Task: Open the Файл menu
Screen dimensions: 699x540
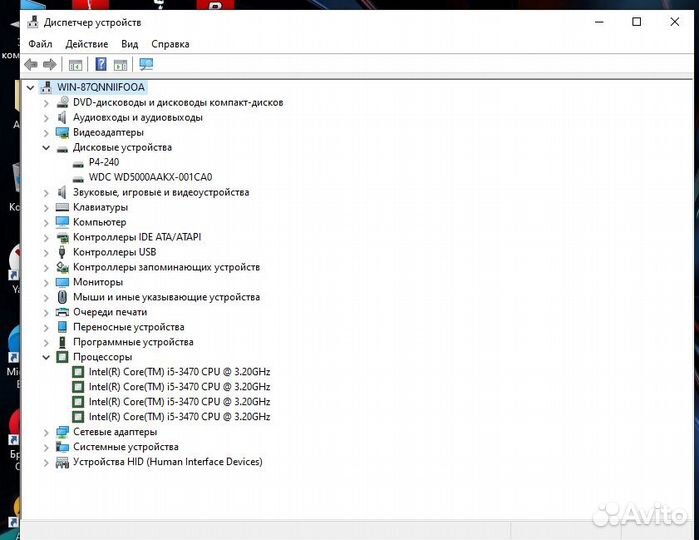Action: (x=40, y=44)
